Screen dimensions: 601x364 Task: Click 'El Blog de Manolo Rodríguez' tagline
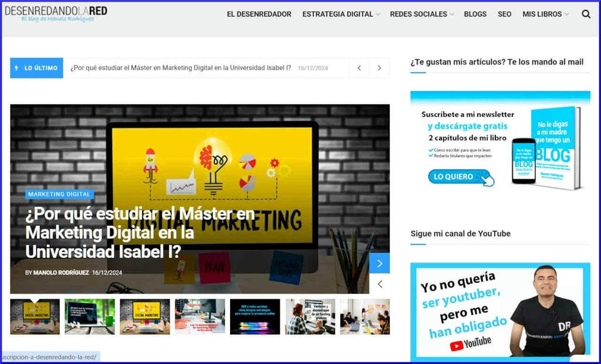pos(58,19)
